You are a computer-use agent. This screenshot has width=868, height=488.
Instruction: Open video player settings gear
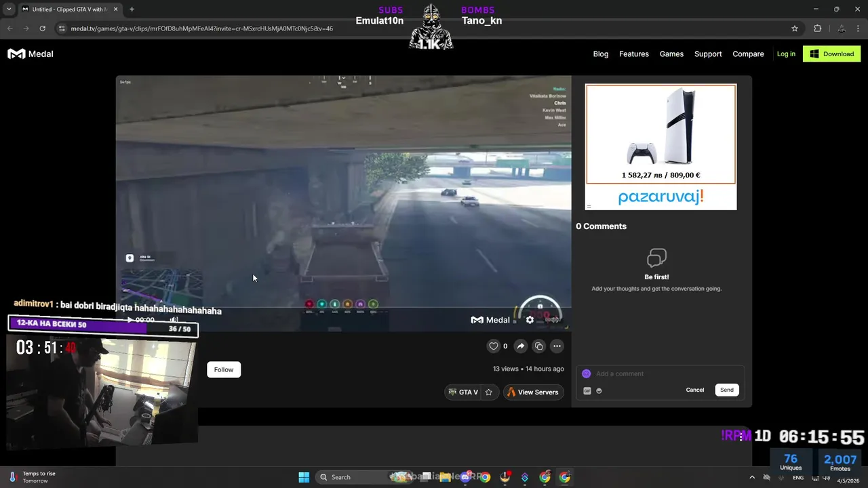[x=530, y=320]
